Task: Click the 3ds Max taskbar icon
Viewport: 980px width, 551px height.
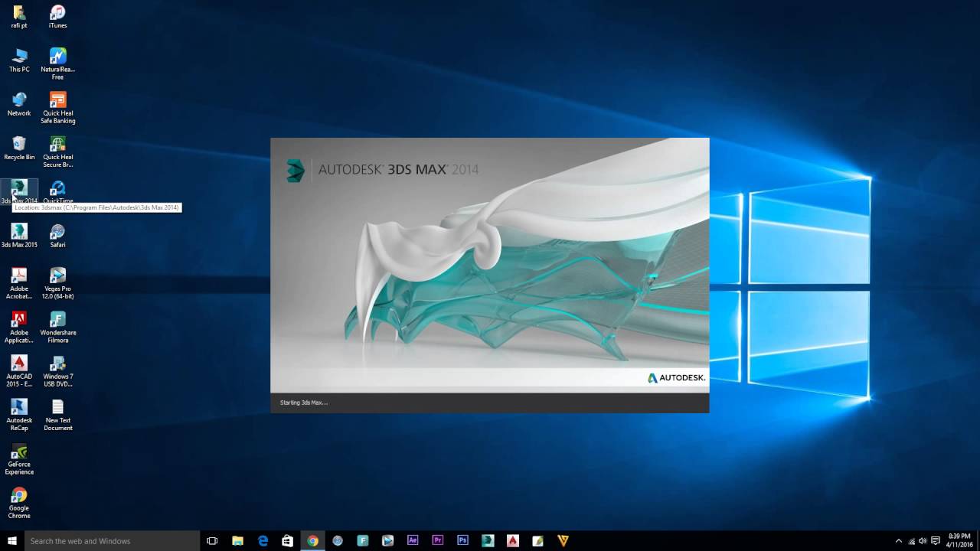Action: point(488,541)
